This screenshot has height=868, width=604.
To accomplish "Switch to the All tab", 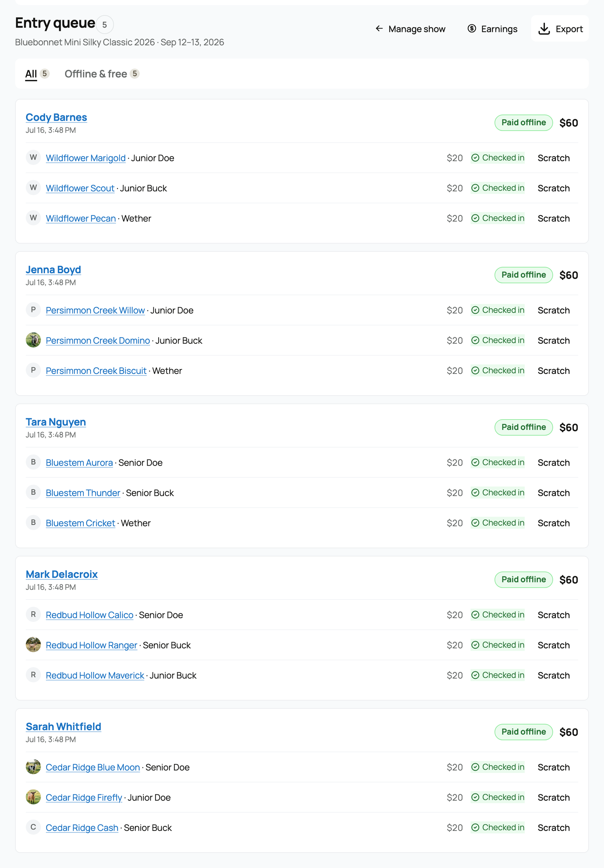I will 37,74.
